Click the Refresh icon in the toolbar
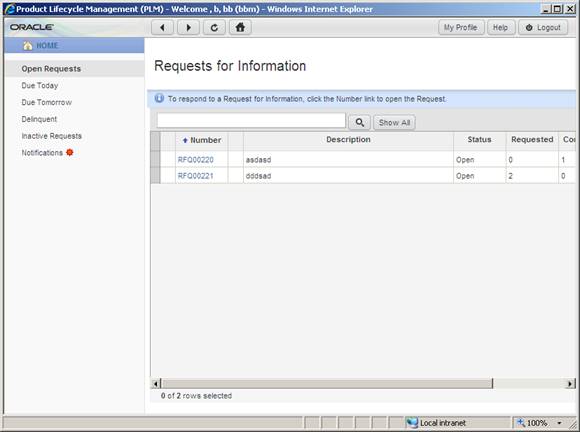This screenshot has width=580, height=432. [214, 27]
